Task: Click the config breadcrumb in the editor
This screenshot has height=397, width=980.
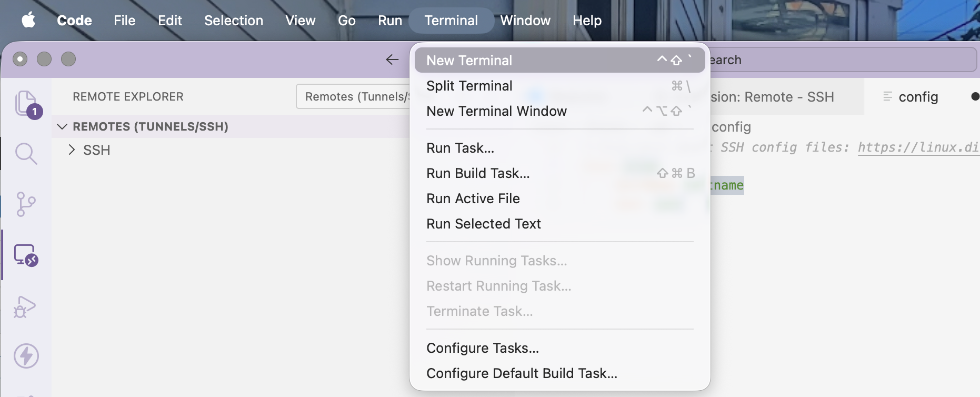Action: pos(731,127)
